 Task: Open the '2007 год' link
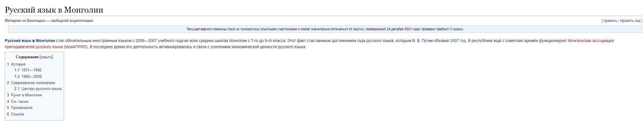pyautogui.click(x=458, y=41)
